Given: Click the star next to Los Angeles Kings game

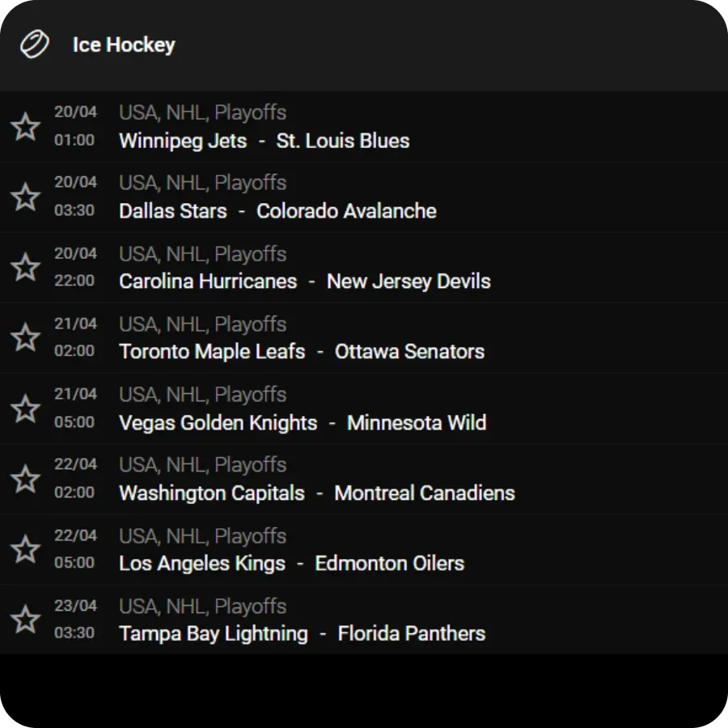Looking at the screenshot, I should 26,549.
